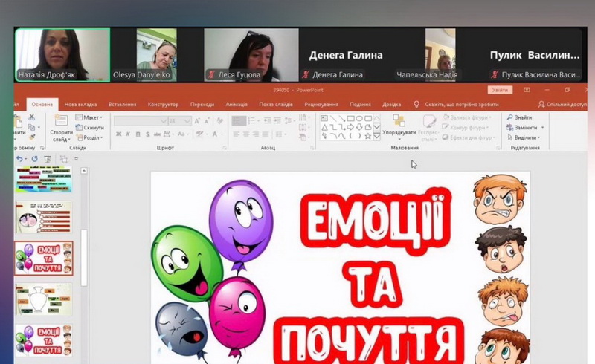The height and width of the screenshot is (364, 595).
Task: Toggle bold formatting (Ж)
Action: click(x=118, y=134)
